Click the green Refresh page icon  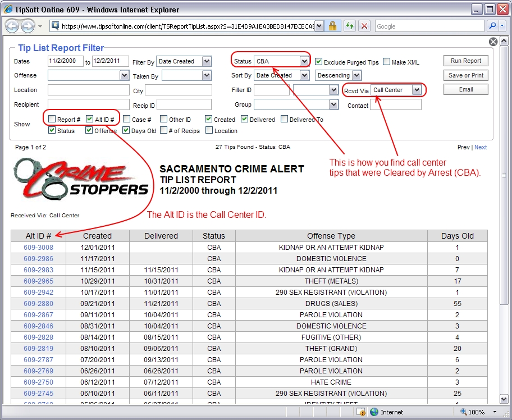(350, 26)
